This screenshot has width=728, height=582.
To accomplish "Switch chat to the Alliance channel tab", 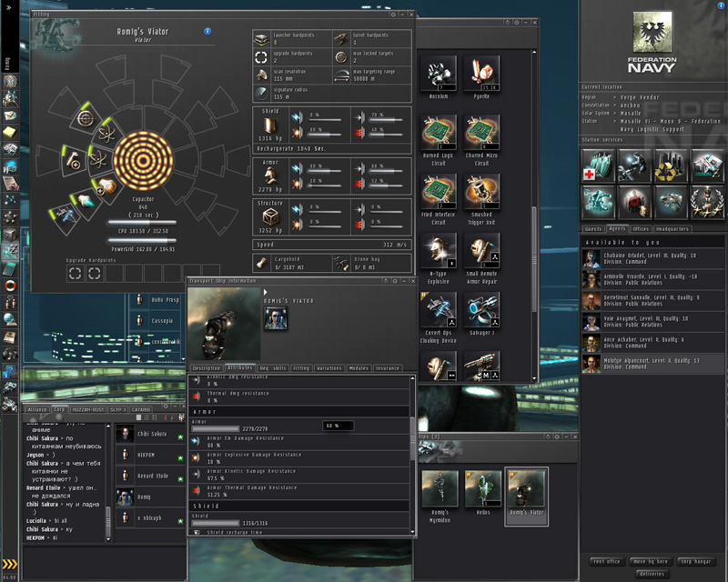I will coord(36,410).
